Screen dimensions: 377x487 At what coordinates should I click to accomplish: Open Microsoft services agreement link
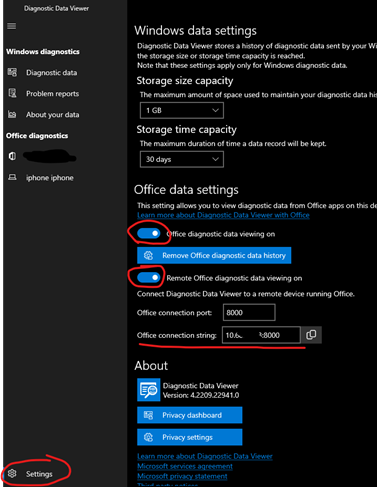(185, 466)
